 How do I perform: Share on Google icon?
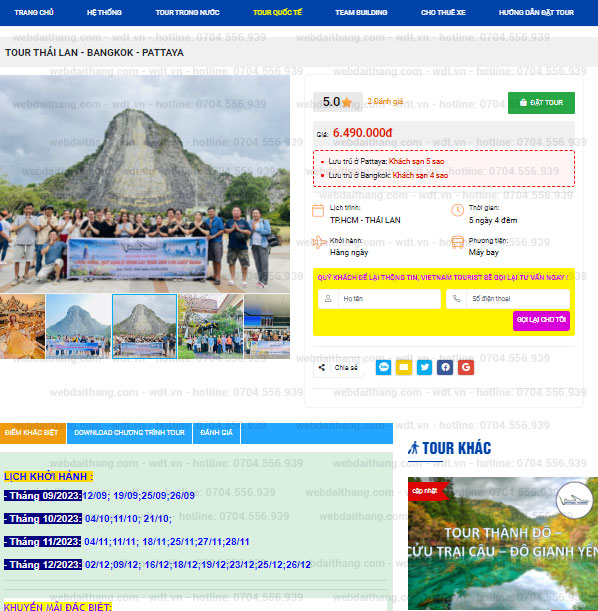pyautogui.click(x=466, y=367)
